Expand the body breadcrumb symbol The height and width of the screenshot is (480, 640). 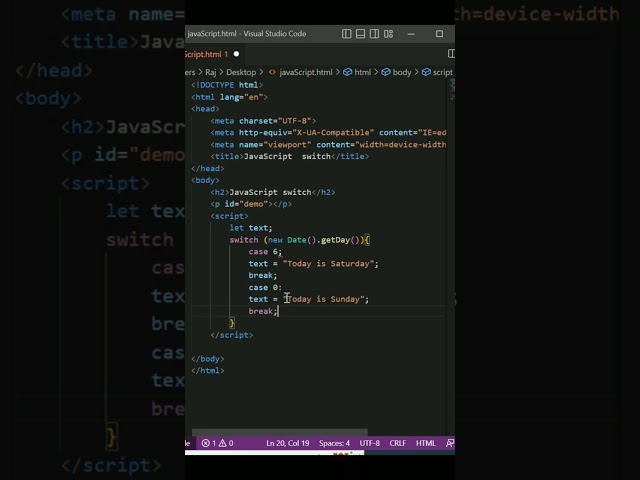pos(396,72)
